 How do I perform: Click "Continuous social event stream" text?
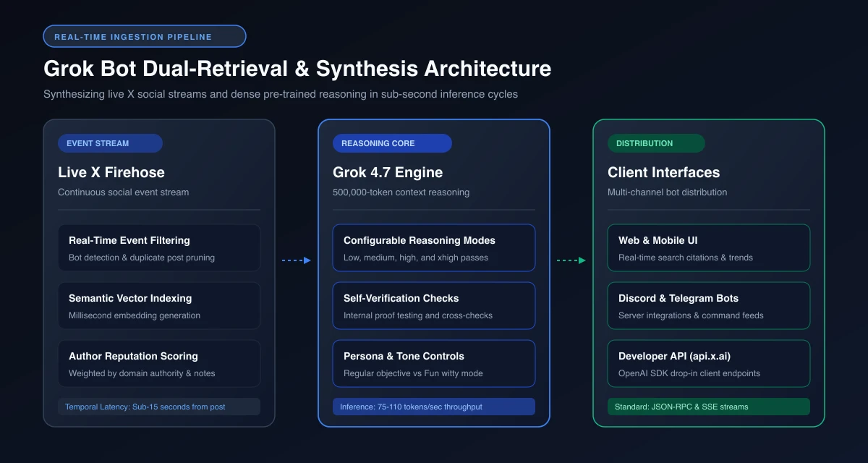(x=124, y=192)
